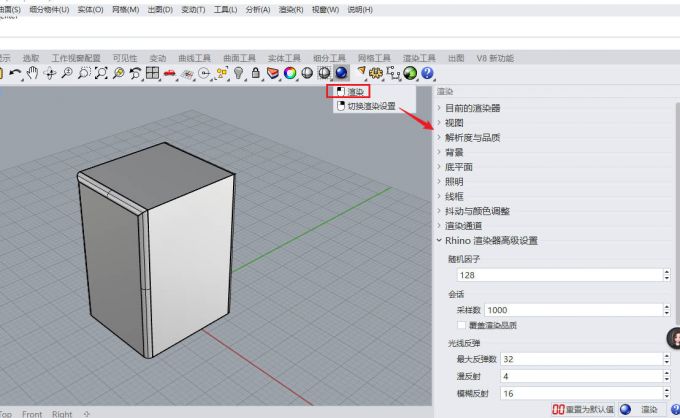Click the padlock lock icon

(x=256, y=73)
